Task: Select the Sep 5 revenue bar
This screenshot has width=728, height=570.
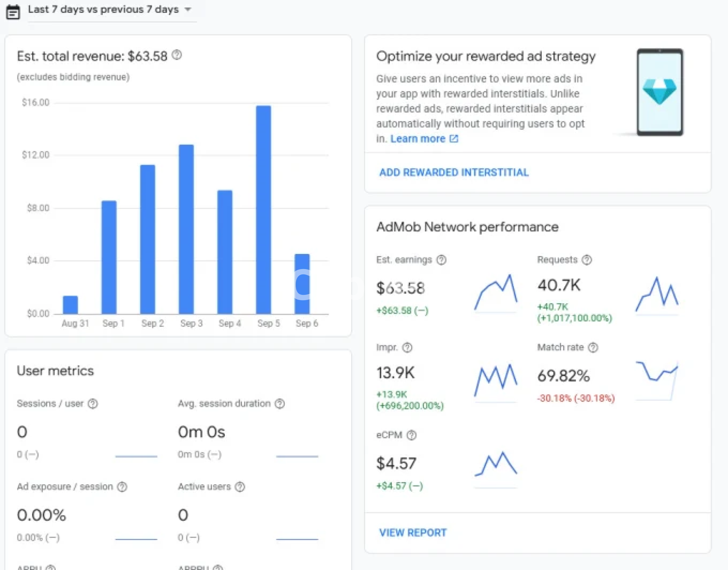Action: 264,209
